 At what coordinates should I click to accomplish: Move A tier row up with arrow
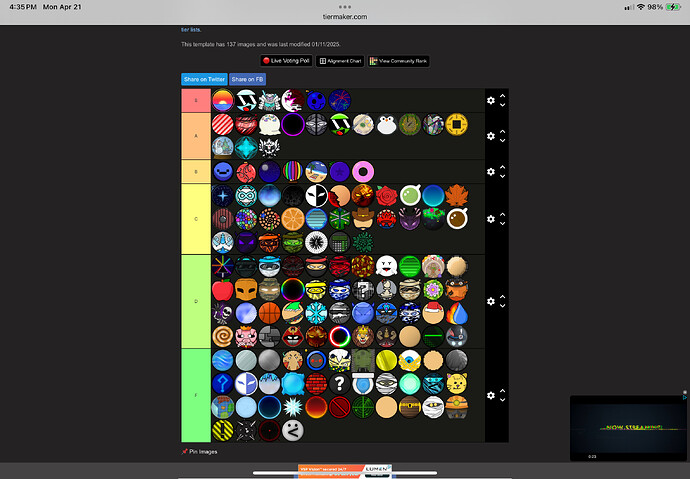tap(503, 132)
